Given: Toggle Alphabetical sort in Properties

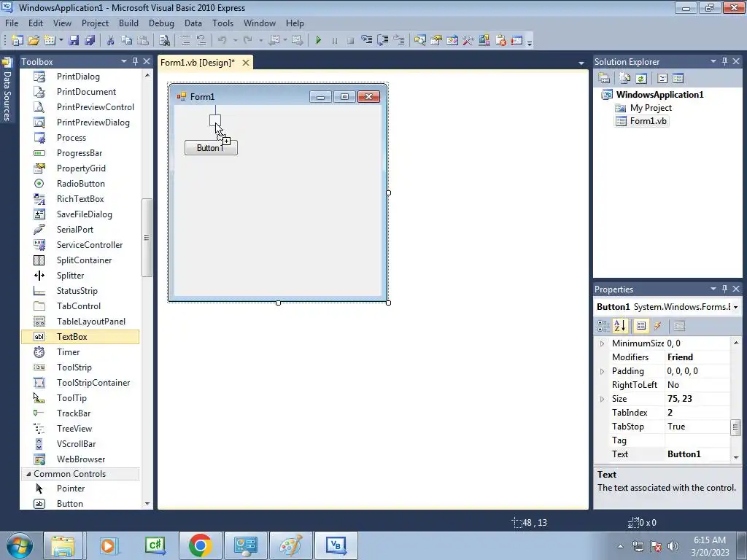Looking at the screenshot, I should [x=620, y=326].
